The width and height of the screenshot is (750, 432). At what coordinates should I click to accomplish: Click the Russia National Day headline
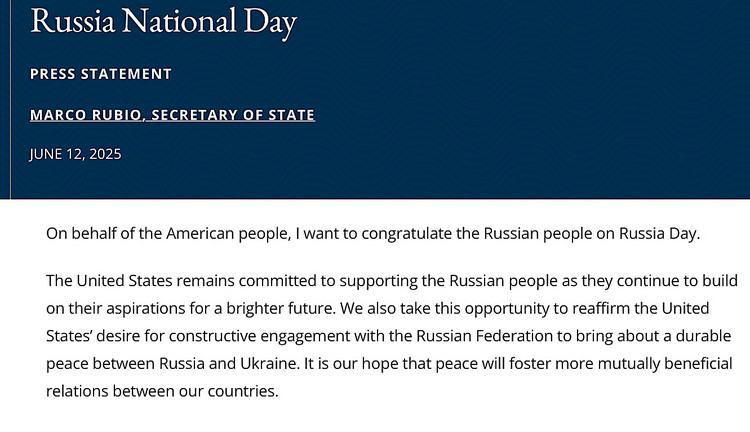[164, 22]
